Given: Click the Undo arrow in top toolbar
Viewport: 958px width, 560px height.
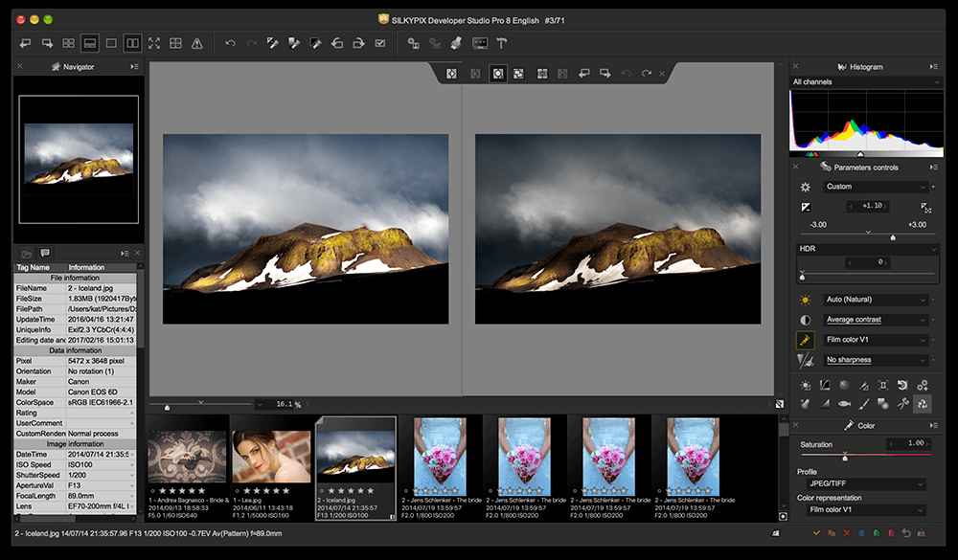Looking at the screenshot, I should [x=230, y=43].
